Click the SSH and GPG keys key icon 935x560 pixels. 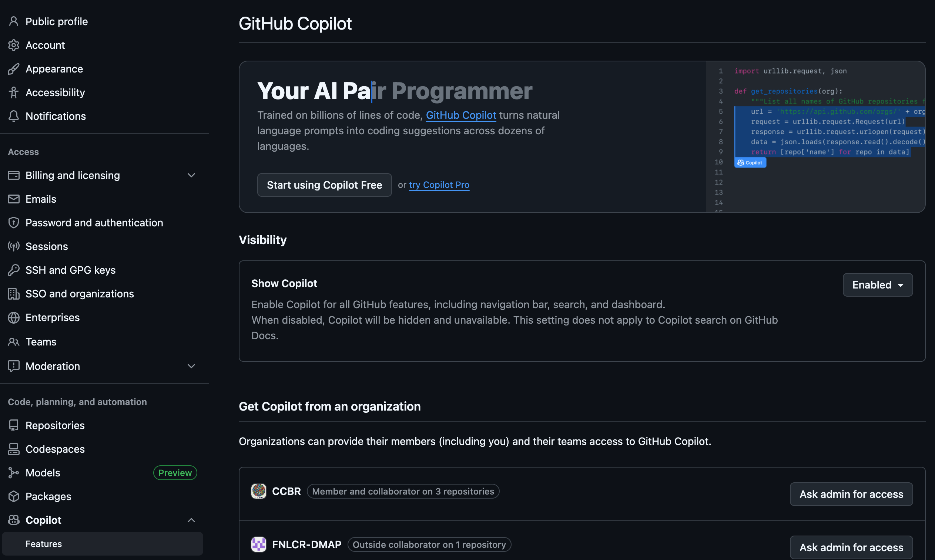[14, 270]
